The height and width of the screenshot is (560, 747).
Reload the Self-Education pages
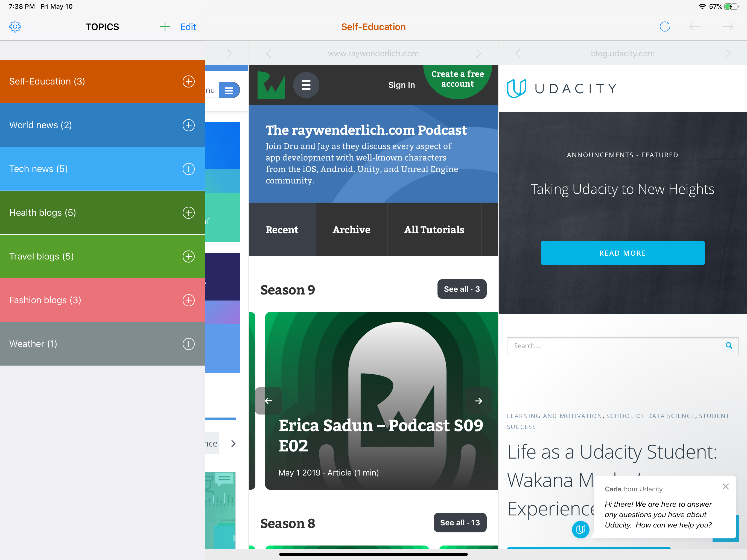pos(665,27)
